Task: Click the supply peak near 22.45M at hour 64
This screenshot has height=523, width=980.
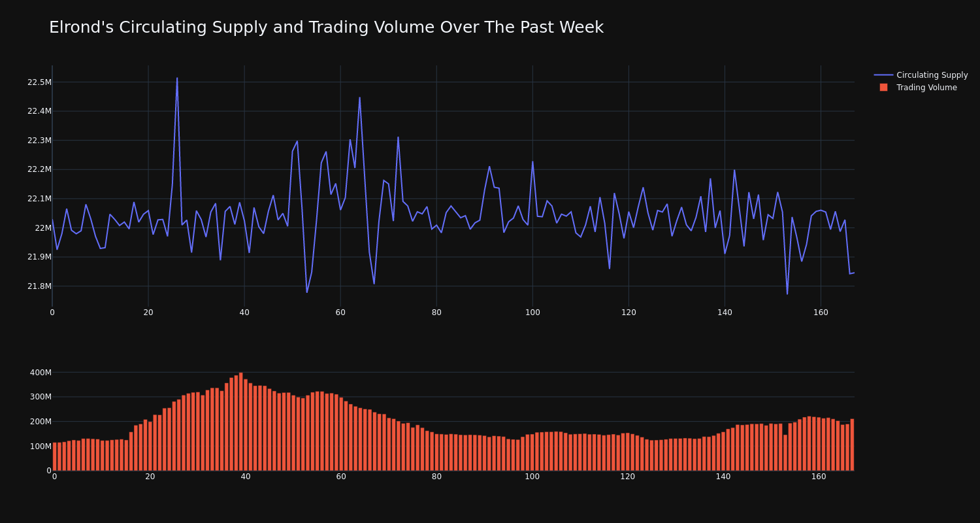Action: [x=359, y=98]
